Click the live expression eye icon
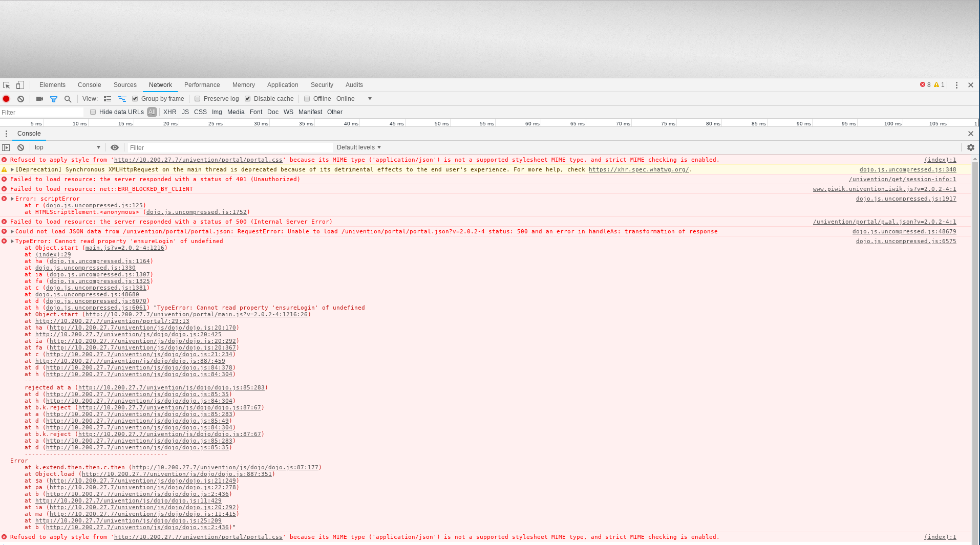The height and width of the screenshot is (545, 980). (115, 147)
